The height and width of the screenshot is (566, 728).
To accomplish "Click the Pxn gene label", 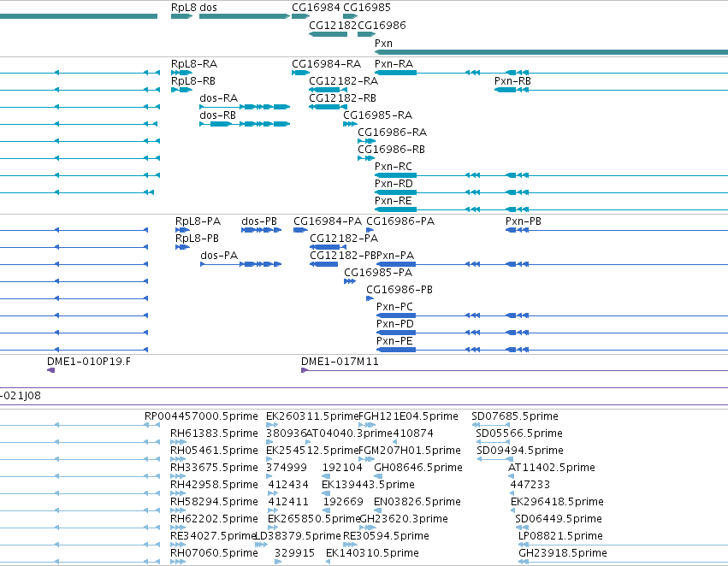I will click(x=383, y=43).
